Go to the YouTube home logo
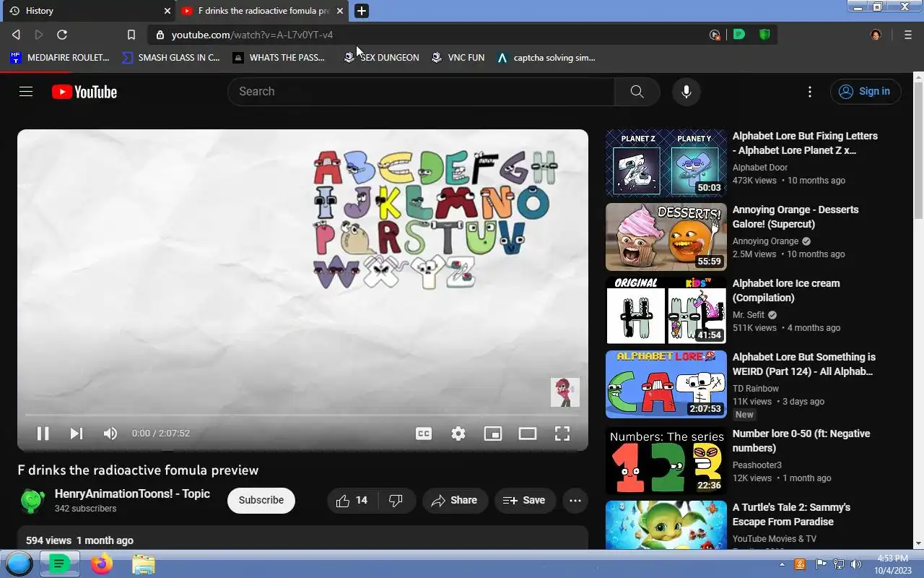Viewport: 924px width, 578px height. point(84,92)
